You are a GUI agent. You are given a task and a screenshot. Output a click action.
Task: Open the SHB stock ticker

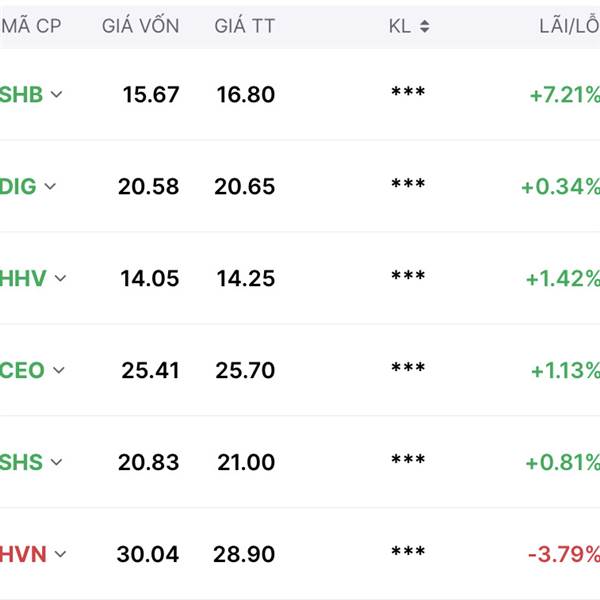point(22,95)
